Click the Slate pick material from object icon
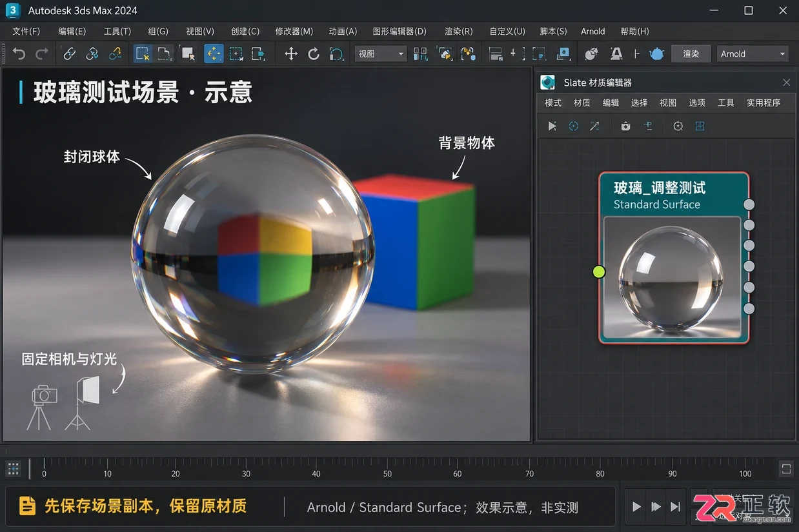The width and height of the screenshot is (799, 532). 573,126
